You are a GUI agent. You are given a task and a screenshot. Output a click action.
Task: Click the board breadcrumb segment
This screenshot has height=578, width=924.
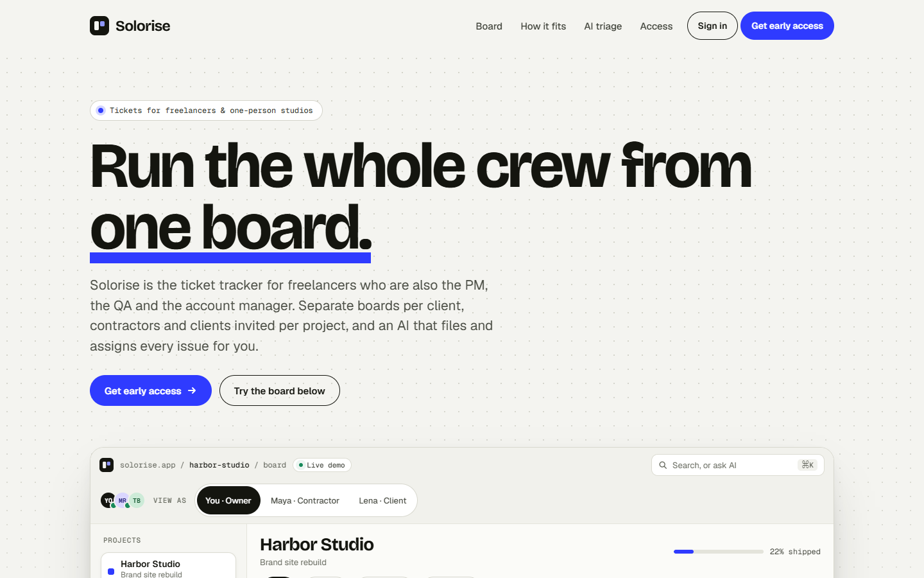tap(275, 465)
